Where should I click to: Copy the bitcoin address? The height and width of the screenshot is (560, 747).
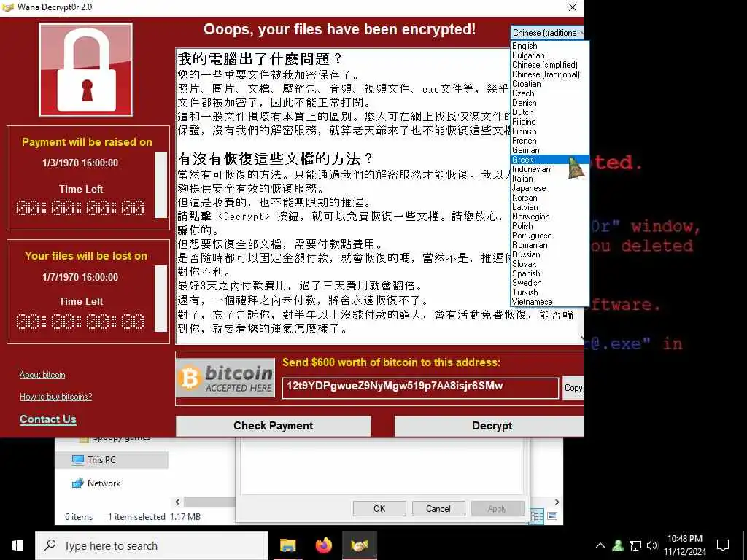point(573,388)
